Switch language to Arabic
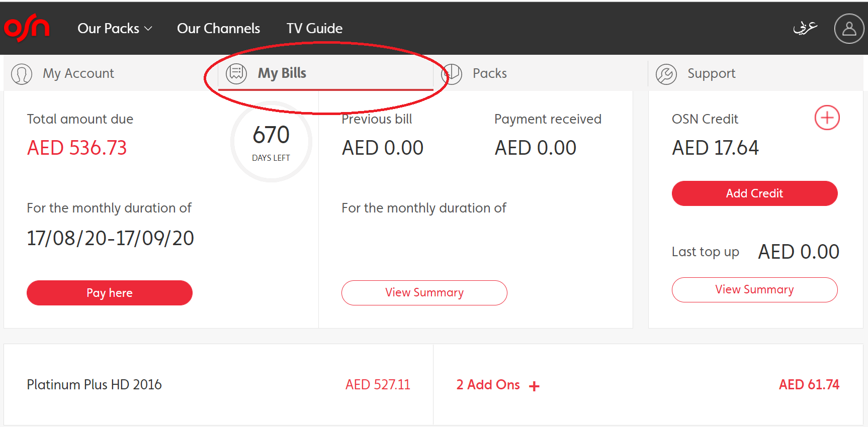This screenshot has width=868, height=427. pos(805,28)
